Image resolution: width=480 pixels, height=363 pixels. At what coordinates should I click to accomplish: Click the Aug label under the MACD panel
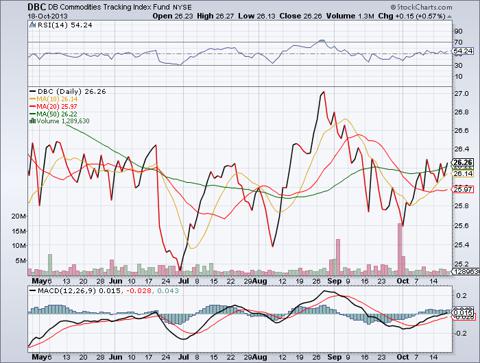[x=259, y=357]
